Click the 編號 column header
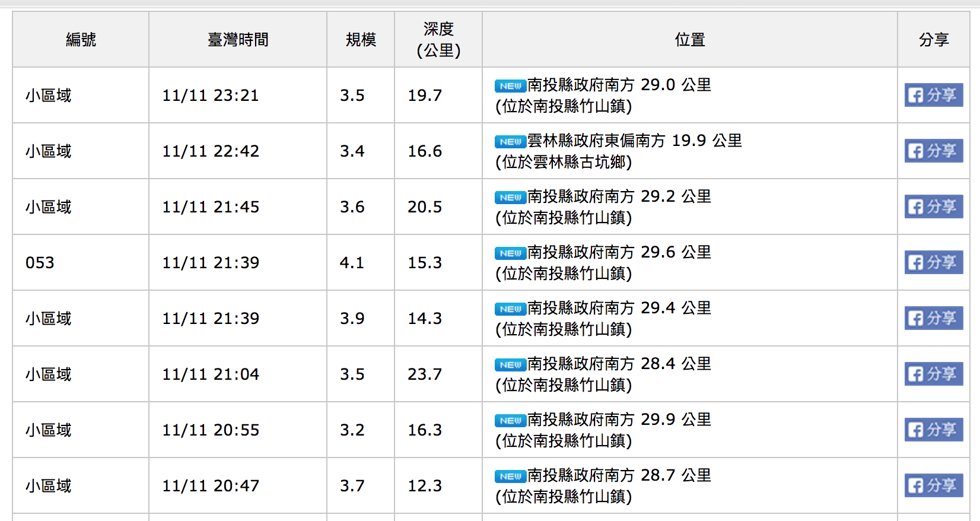Screen dimensions: 980x521 pos(81,39)
